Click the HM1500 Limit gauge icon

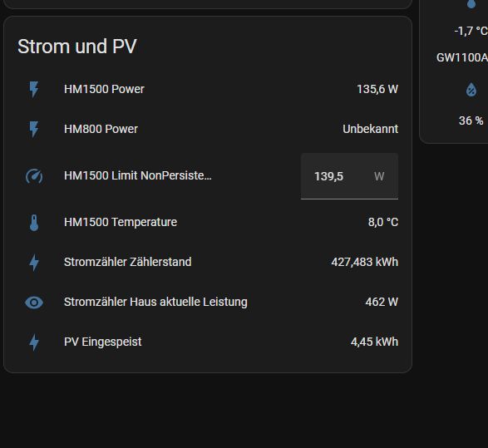tap(34, 176)
